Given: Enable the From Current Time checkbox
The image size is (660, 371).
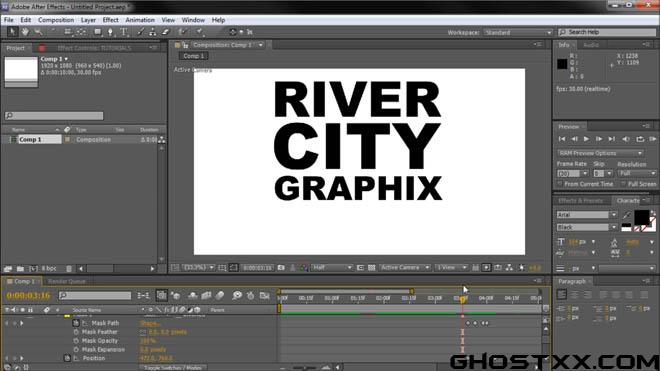Looking at the screenshot, I should point(560,184).
